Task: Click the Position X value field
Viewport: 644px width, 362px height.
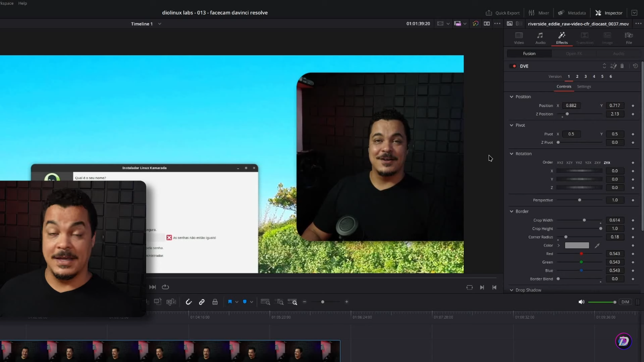Action: pos(571,106)
